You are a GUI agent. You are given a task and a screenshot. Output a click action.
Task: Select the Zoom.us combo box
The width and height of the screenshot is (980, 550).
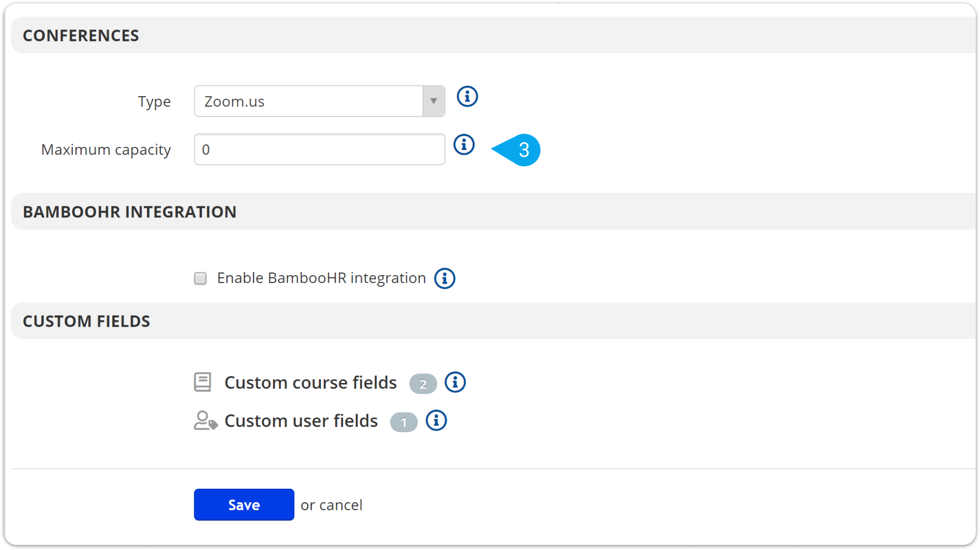coord(308,101)
